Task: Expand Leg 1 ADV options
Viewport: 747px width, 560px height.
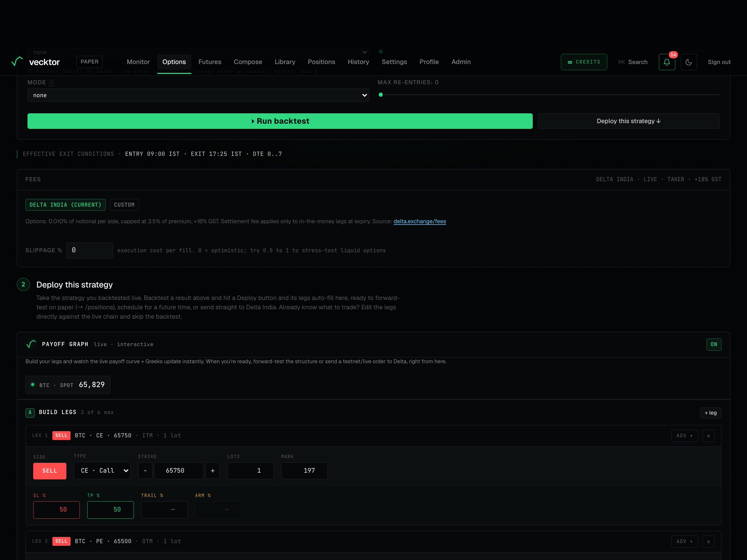Action: click(x=684, y=436)
